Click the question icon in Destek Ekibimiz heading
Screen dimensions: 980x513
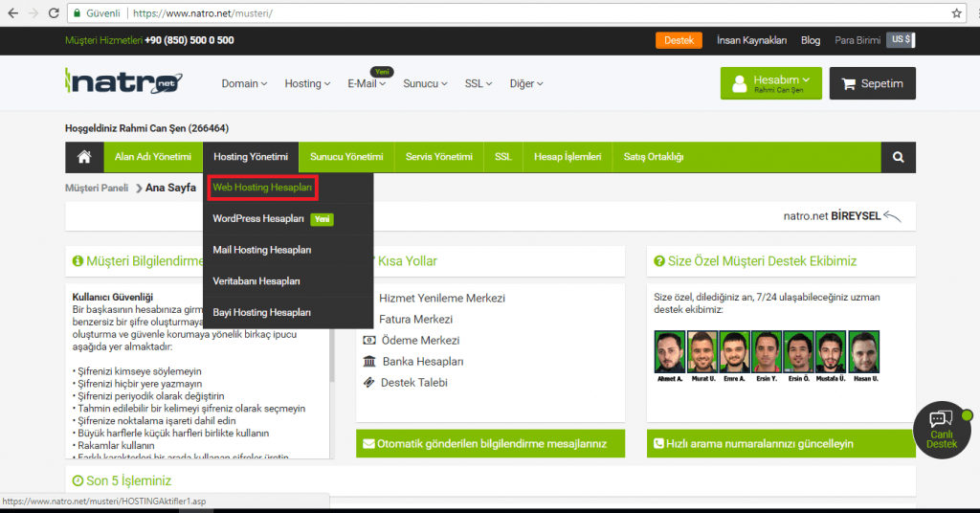coord(659,261)
